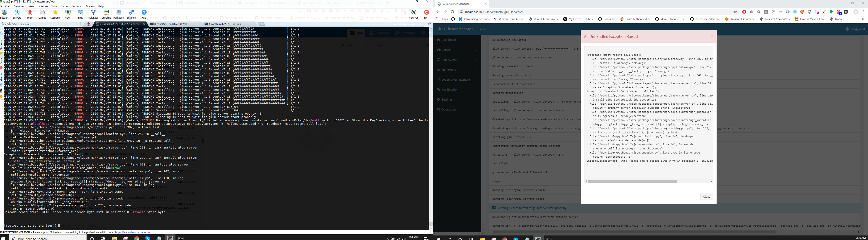
Task: Open MobaXterm Settings gear icon
Action: coord(131,14)
